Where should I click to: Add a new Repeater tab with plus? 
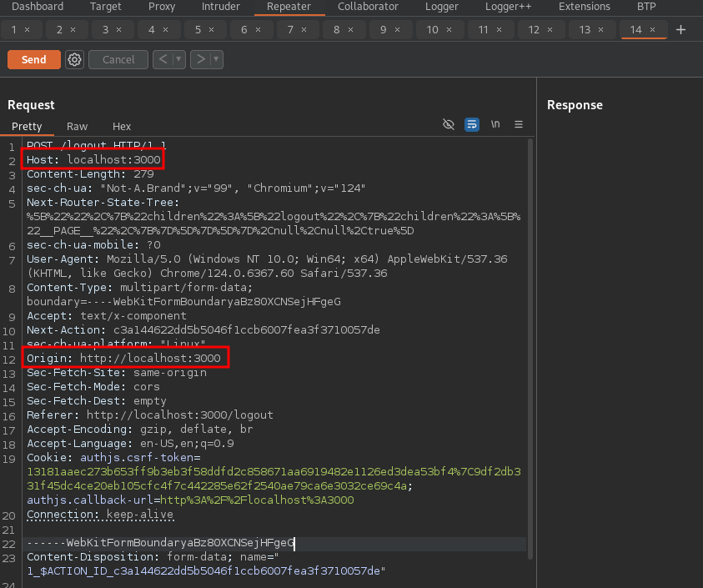pyautogui.click(x=680, y=29)
